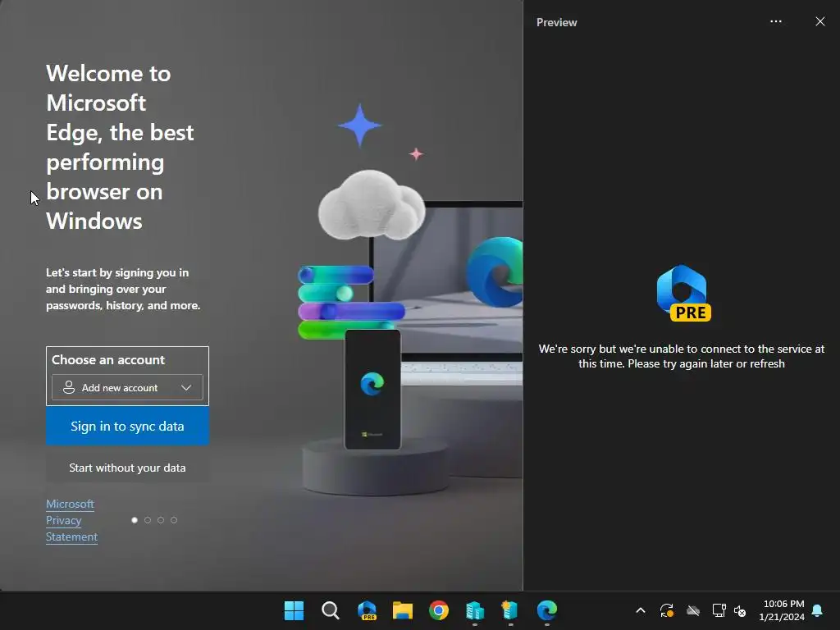
Task: Launch Copilot Preview from taskbar
Action: [367, 610]
